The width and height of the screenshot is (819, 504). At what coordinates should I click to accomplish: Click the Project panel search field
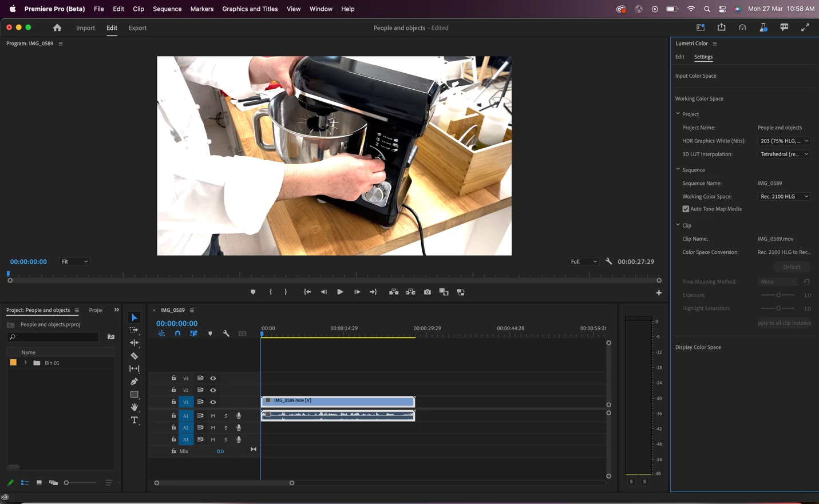(x=54, y=337)
